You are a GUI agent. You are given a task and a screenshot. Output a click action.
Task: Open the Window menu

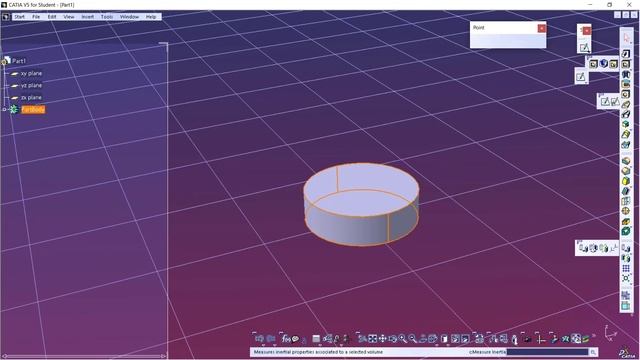coord(129,17)
